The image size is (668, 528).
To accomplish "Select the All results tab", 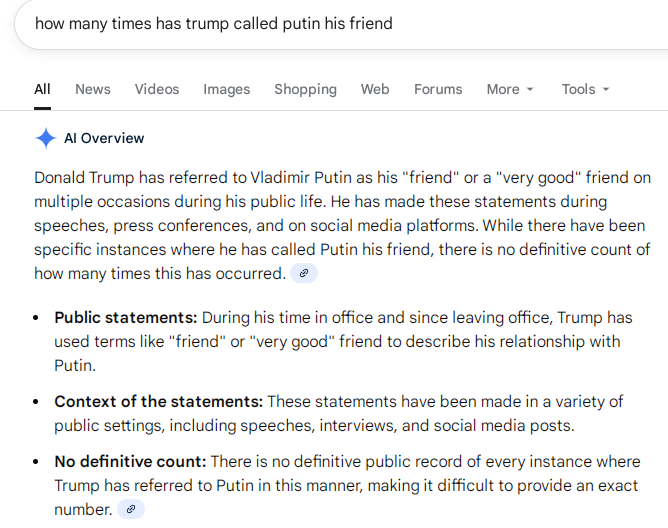I will coord(42,89).
